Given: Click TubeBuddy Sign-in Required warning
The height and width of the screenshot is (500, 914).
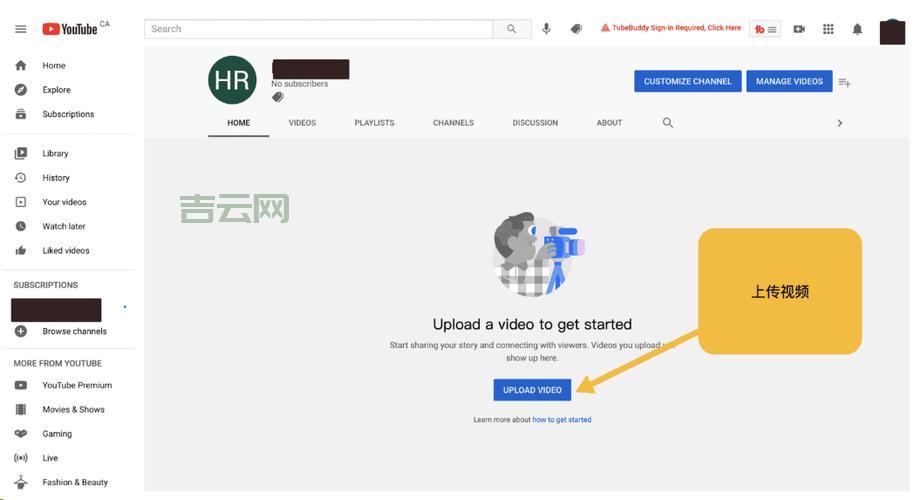Looking at the screenshot, I should 671,28.
